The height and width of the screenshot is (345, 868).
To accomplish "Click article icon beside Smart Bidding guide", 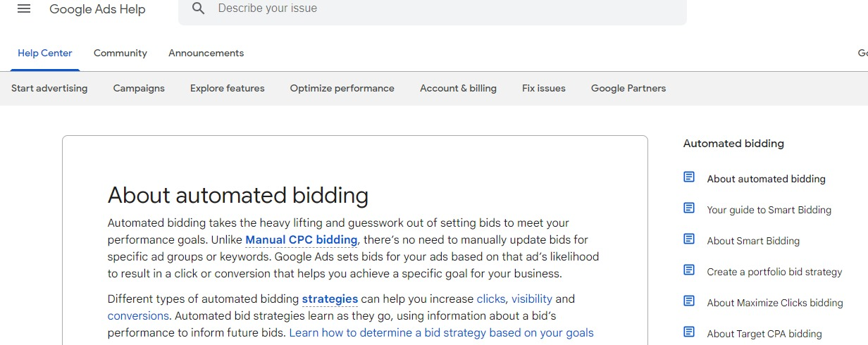I will pyautogui.click(x=689, y=208).
